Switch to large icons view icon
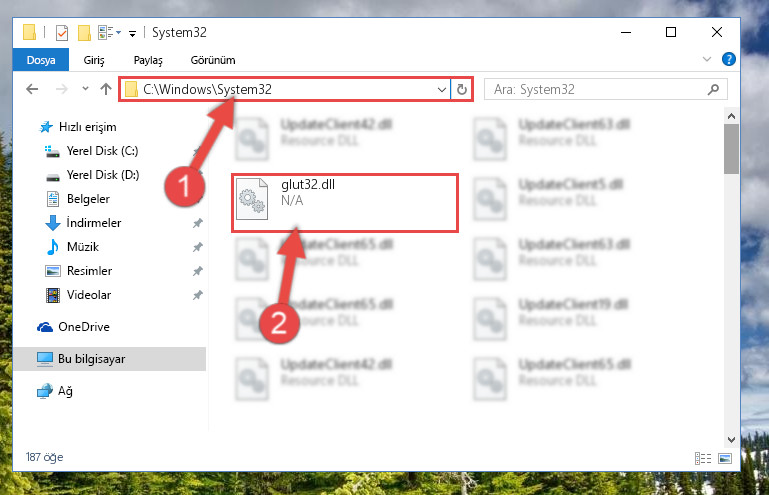Screen dimensions: 769x495 [x=725, y=458]
